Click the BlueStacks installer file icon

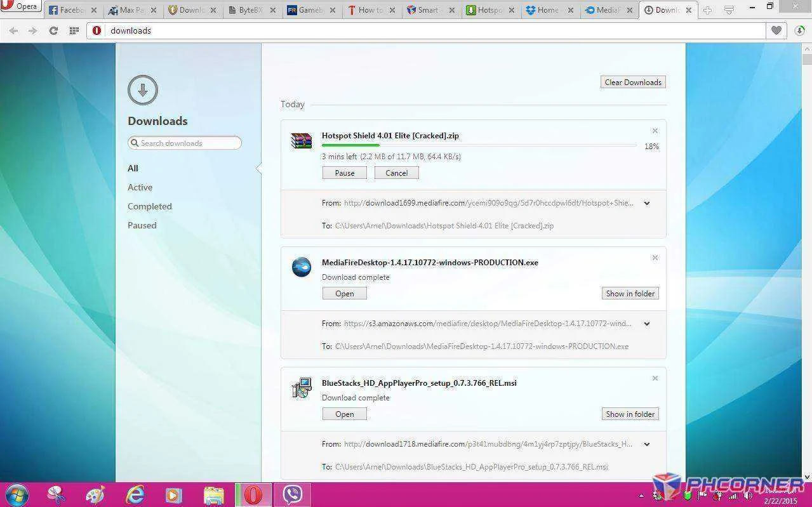pos(301,388)
